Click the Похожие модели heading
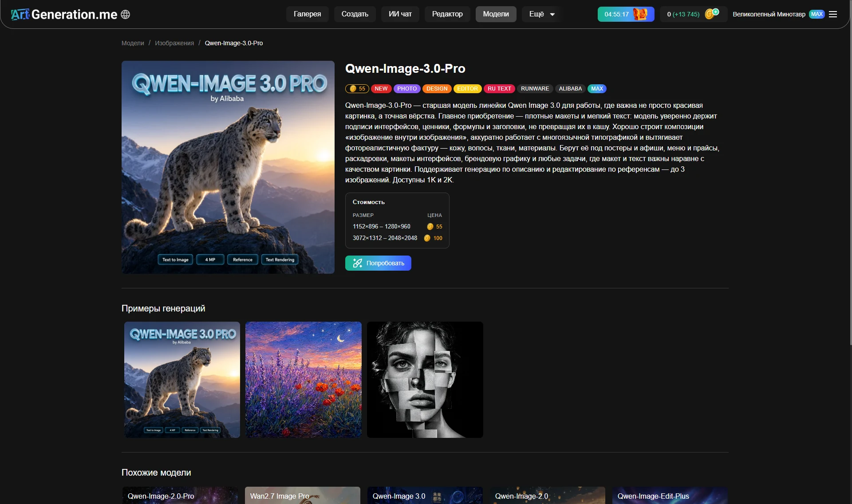852x504 pixels. tap(156, 473)
